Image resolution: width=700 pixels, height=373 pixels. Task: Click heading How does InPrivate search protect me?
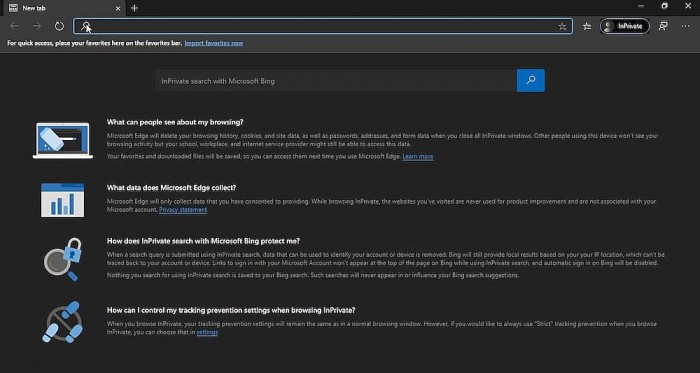[203, 241]
